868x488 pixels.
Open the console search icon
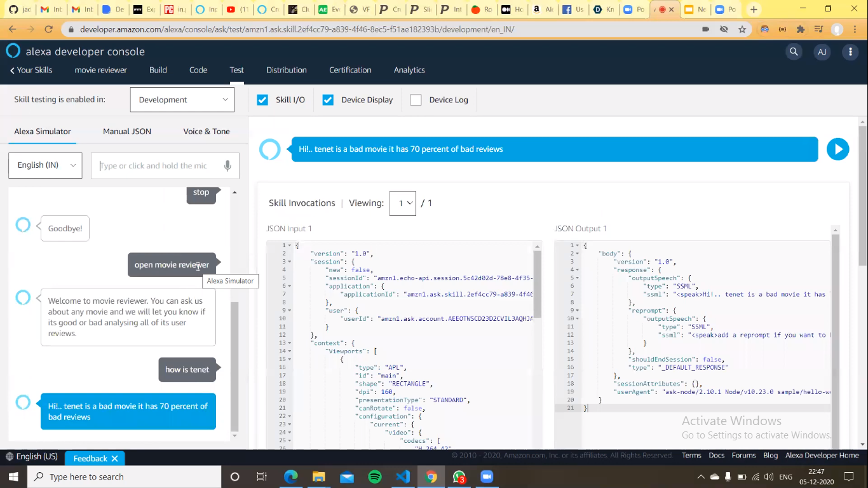click(x=794, y=51)
